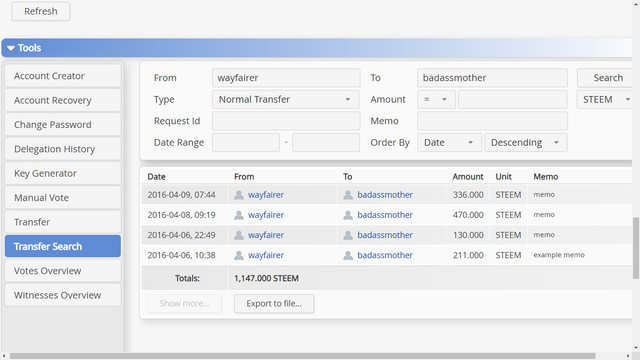Click horizontal scrollbar right arrow
The width and height of the screenshot is (640, 360).
pos(628,356)
